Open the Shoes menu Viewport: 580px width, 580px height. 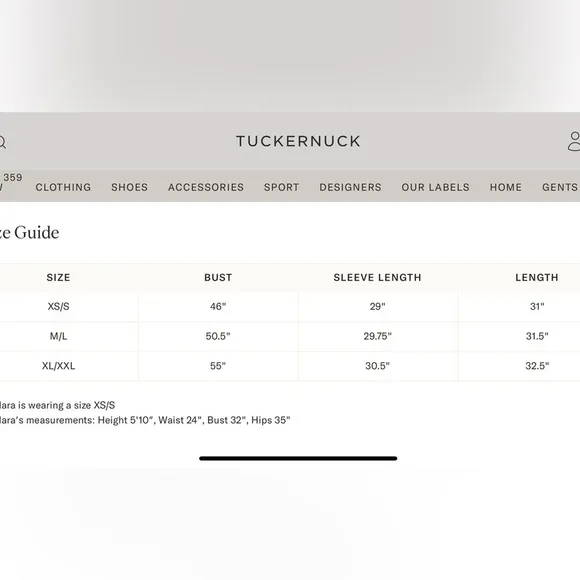point(129,187)
